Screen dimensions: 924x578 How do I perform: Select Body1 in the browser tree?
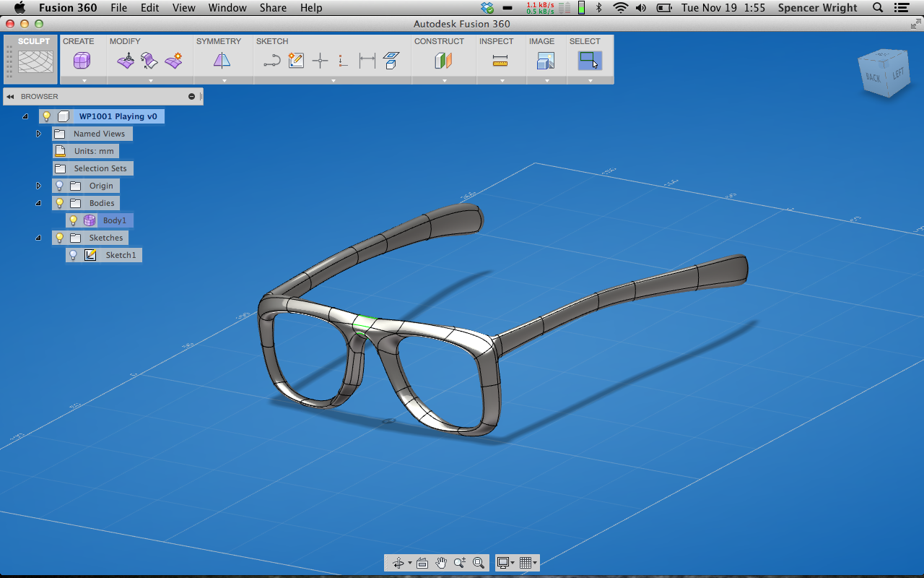tap(114, 220)
